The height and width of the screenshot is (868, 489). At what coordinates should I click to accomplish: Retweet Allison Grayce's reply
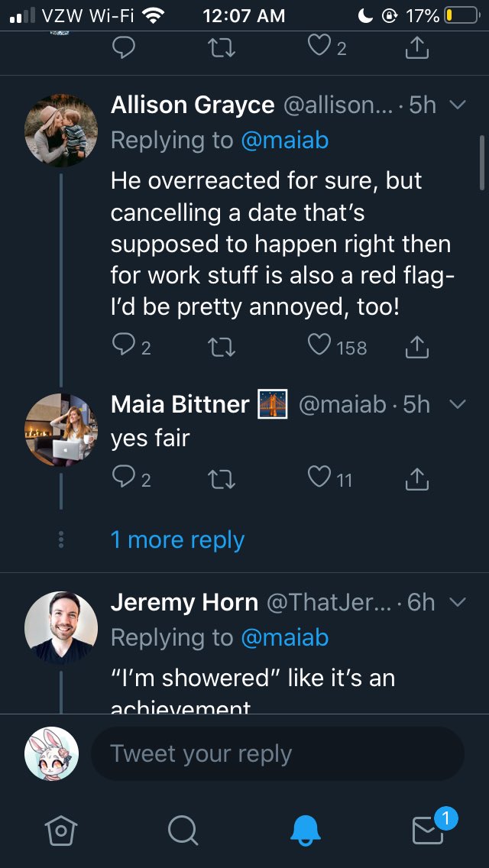click(222, 347)
